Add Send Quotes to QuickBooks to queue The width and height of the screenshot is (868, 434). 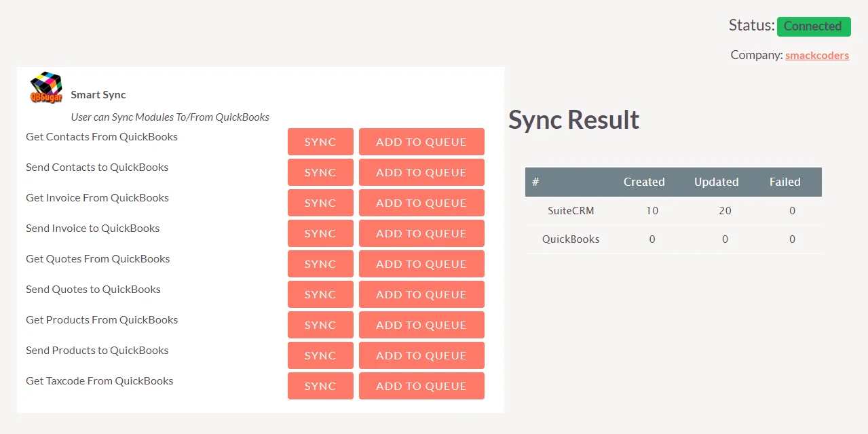421,294
